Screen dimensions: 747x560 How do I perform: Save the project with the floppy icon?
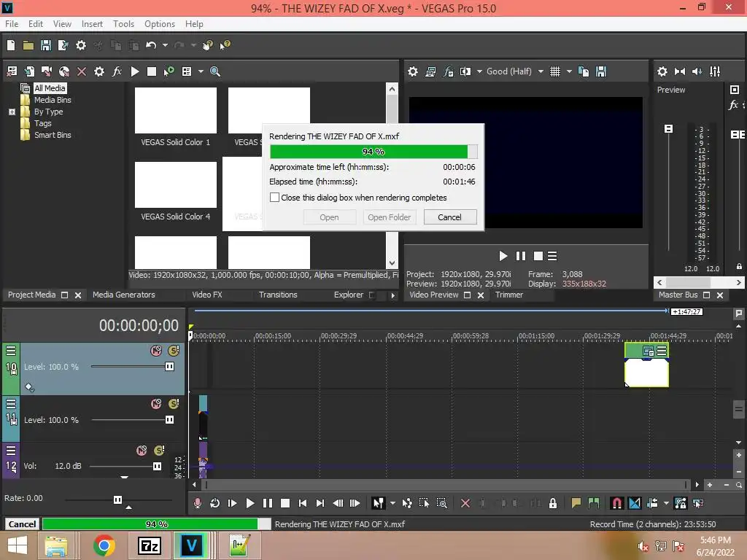pos(46,45)
